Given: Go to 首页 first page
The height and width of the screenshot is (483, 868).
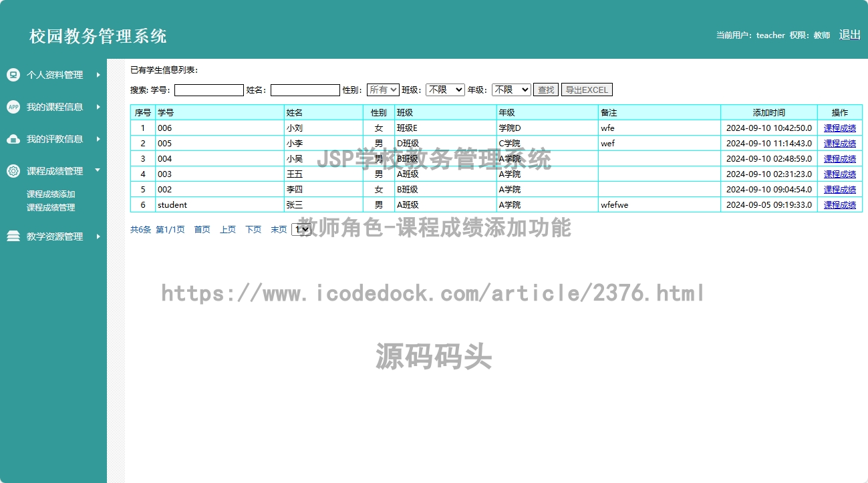Looking at the screenshot, I should (202, 230).
